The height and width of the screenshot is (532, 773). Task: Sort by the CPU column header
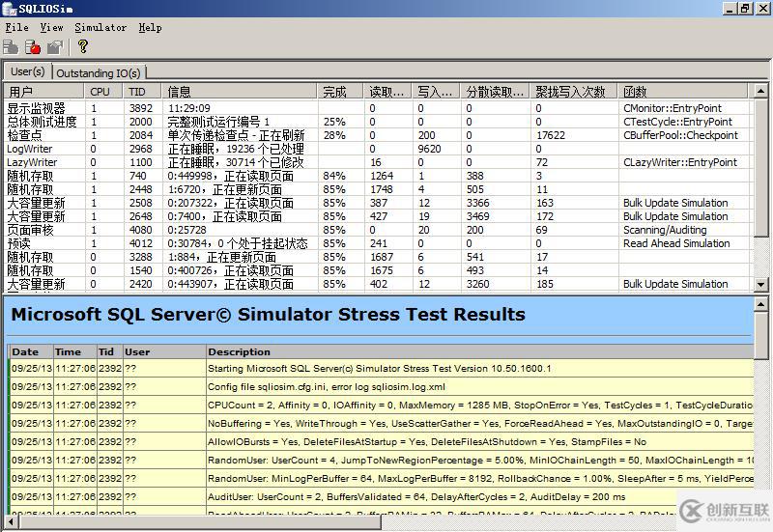(x=100, y=92)
